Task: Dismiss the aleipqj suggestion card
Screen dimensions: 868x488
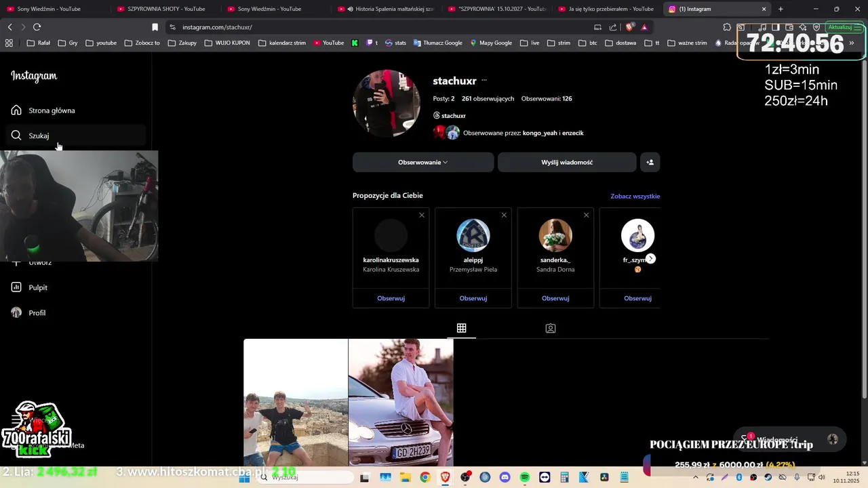Action: (x=504, y=216)
